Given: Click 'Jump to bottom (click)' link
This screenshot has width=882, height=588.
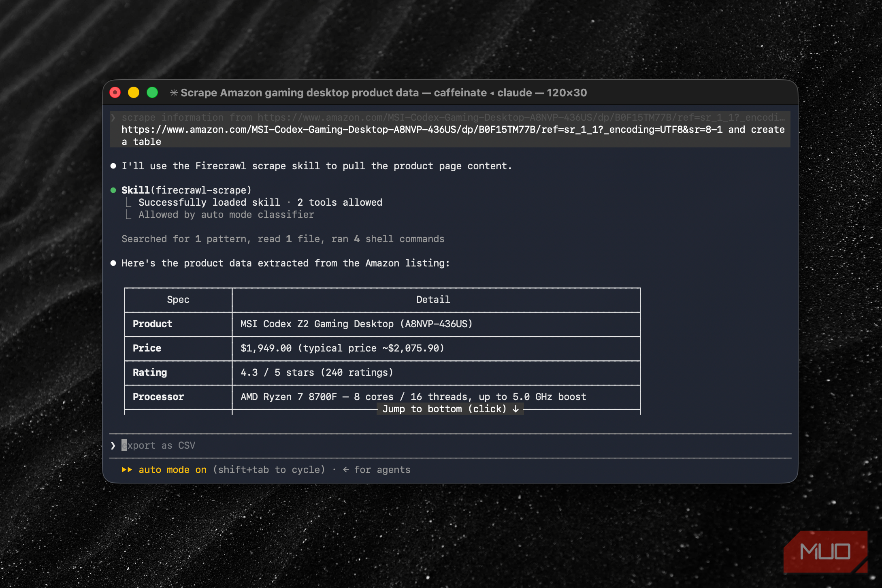Looking at the screenshot, I should point(450,409).
